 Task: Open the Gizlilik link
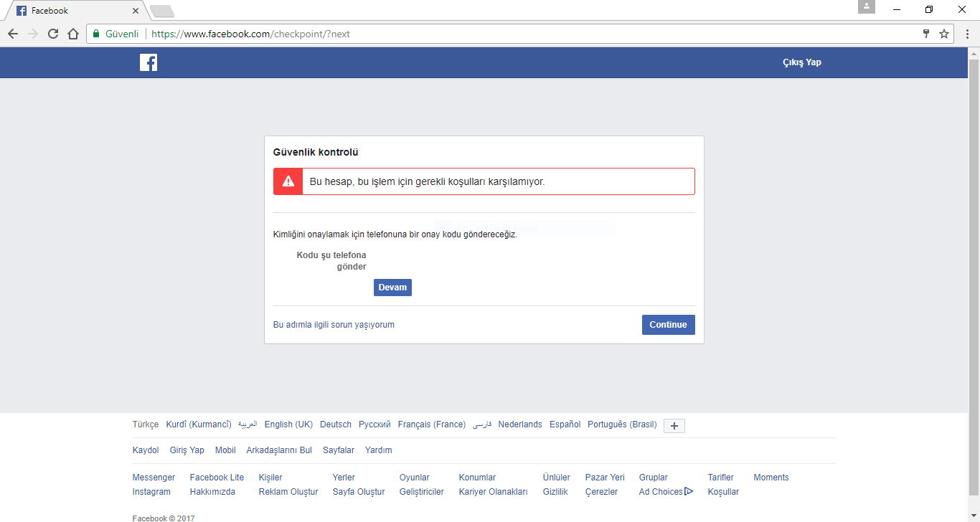click(555, 492)
